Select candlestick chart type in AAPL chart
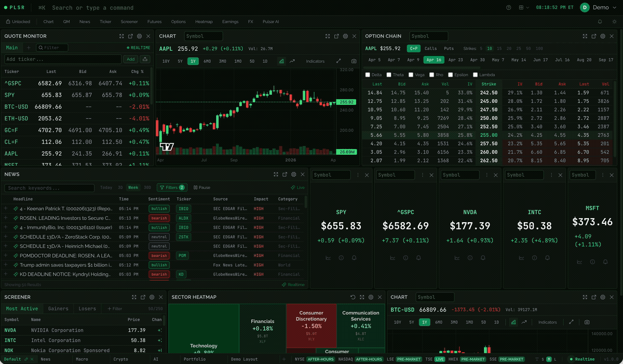The width and height of the screenshot is (623, 364). point(281,61)
